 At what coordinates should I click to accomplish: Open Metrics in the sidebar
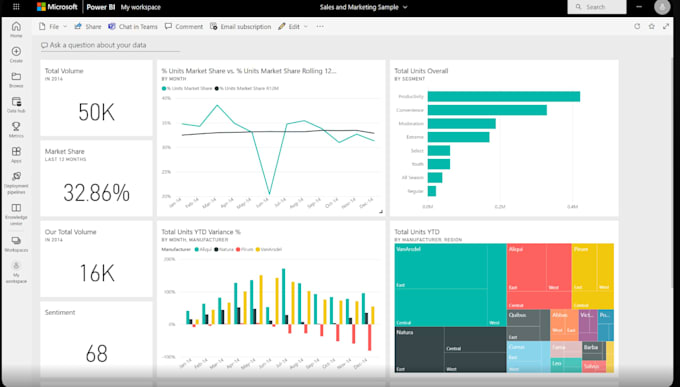pyautogui.click(x=16, y=130)
